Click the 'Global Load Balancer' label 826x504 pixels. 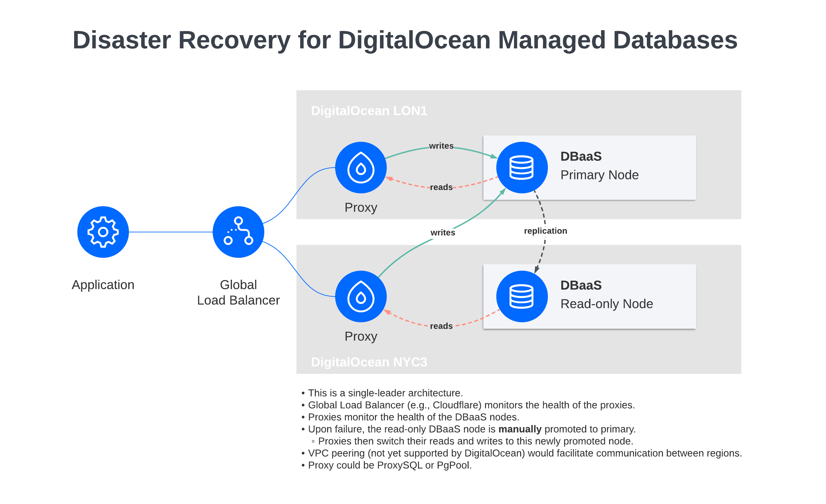coord(238,293)
